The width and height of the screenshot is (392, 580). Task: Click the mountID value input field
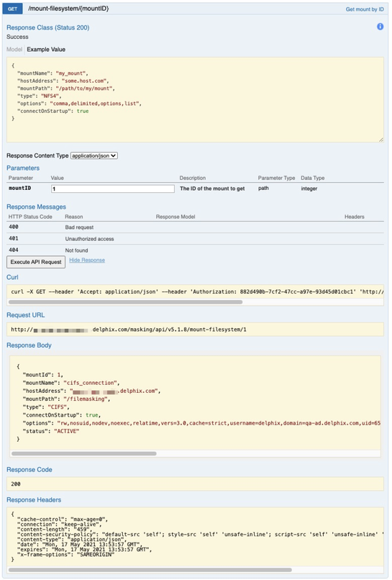click(x=113, y=189)
